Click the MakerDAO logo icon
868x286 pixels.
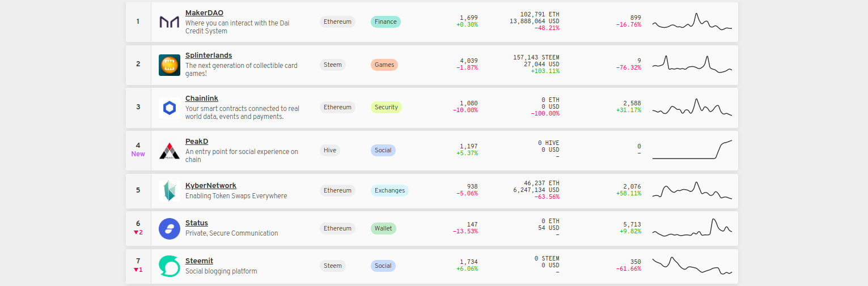(169, 22)
